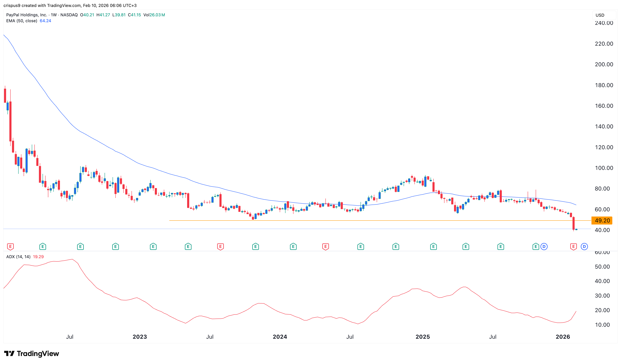Click the red earnings badge right of the 2024 label
The height and width of the screenshot is (364, 621).
(x=326, y=246)
